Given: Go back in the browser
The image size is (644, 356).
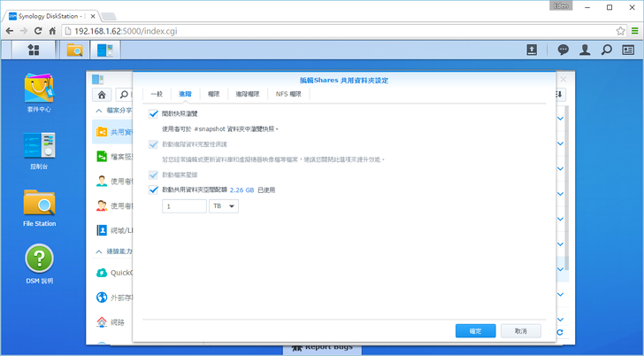Looking at the screenshot, I should tap(10, 31).
